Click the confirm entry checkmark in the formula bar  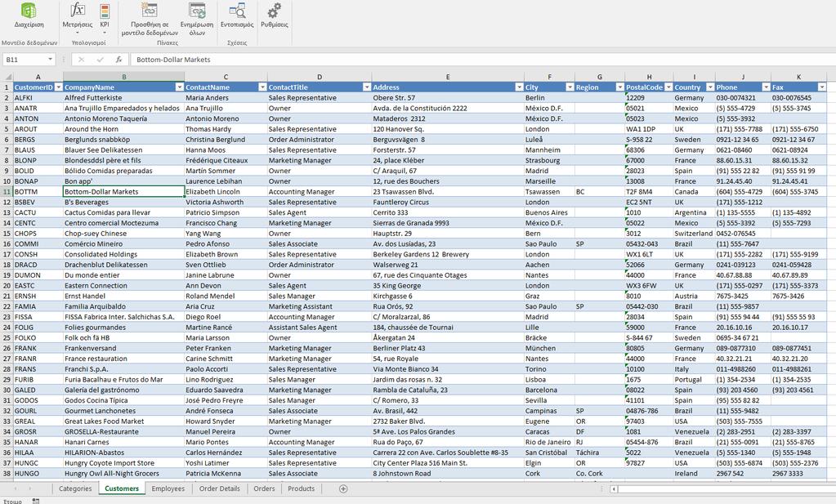101,60
